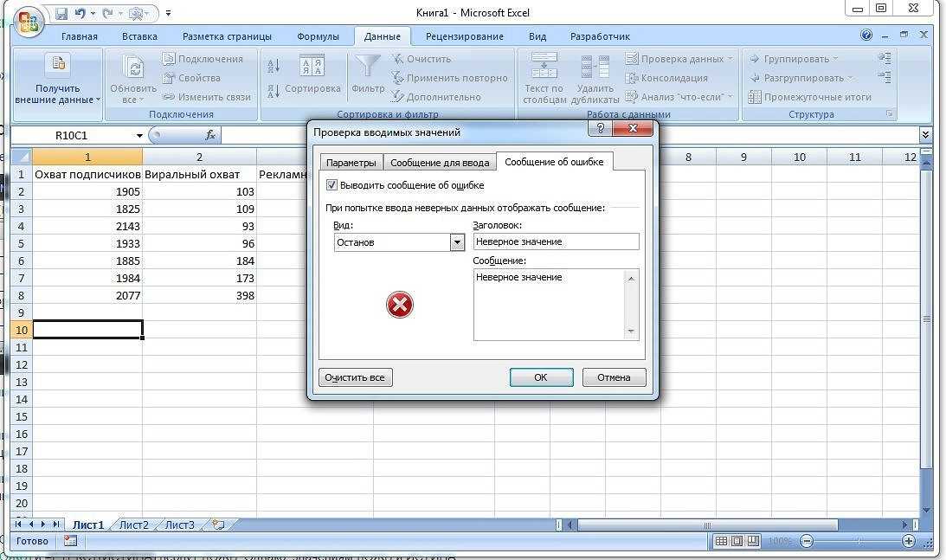The width and height of the screenshot is (946, 560).
Task: Click Consolidate (Консолидация)
Action: click(666, 78)
